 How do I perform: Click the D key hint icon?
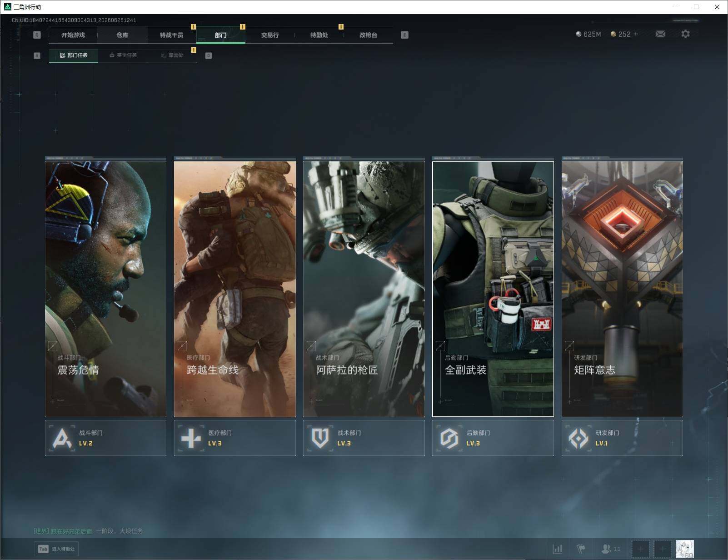[x=209, y=55]
